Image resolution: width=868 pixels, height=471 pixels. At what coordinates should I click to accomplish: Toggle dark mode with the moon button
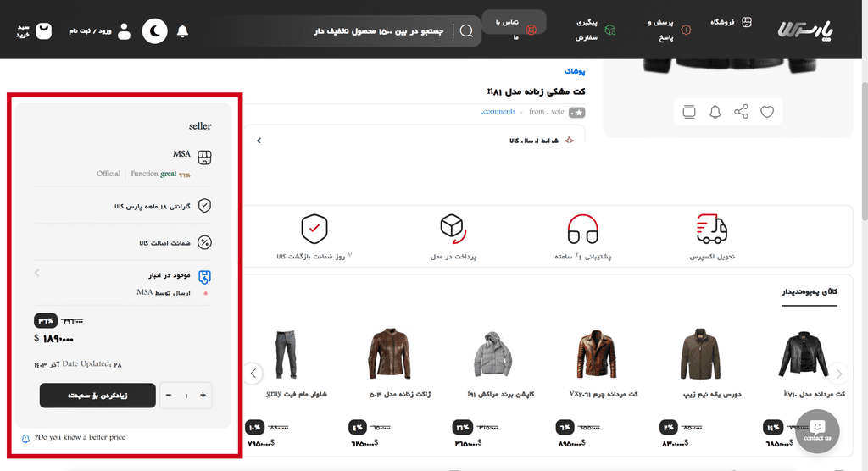pos(154,31)
